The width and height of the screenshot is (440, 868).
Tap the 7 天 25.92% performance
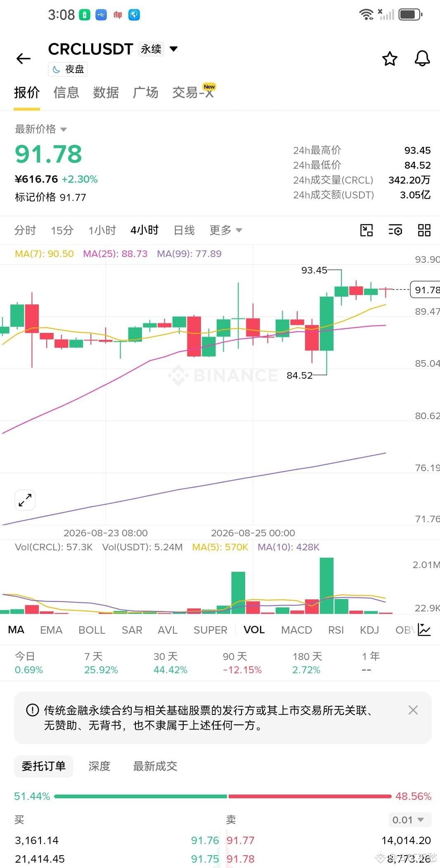101,663
